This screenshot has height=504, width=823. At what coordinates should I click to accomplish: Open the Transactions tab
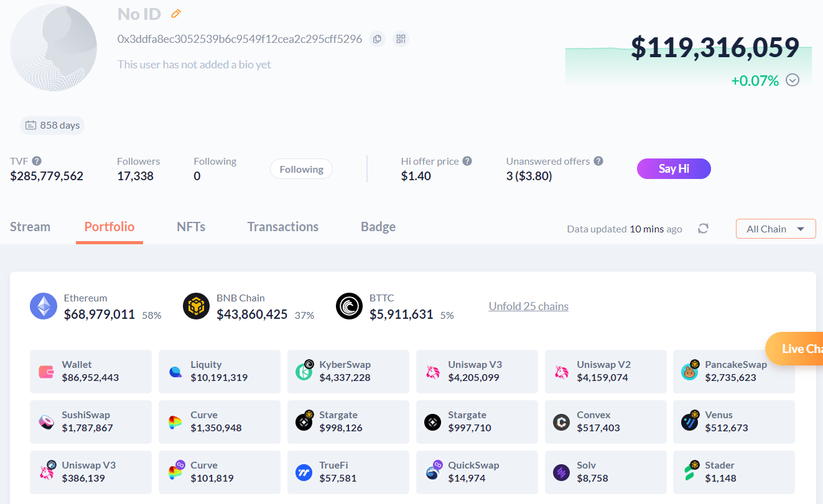click(x=282, y=227)
